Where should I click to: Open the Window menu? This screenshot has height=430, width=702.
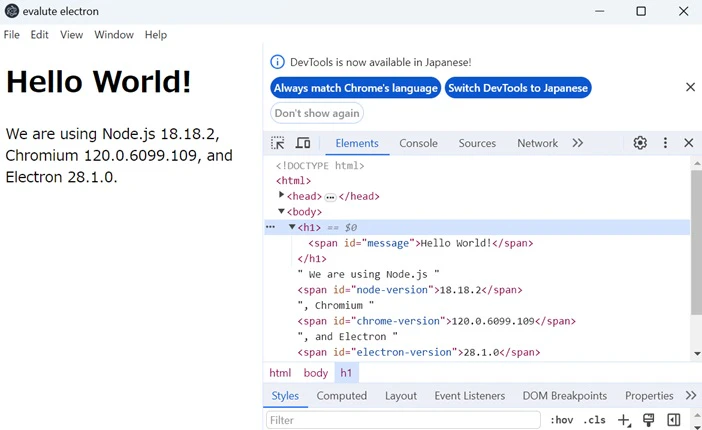click(x=114, y=34)
